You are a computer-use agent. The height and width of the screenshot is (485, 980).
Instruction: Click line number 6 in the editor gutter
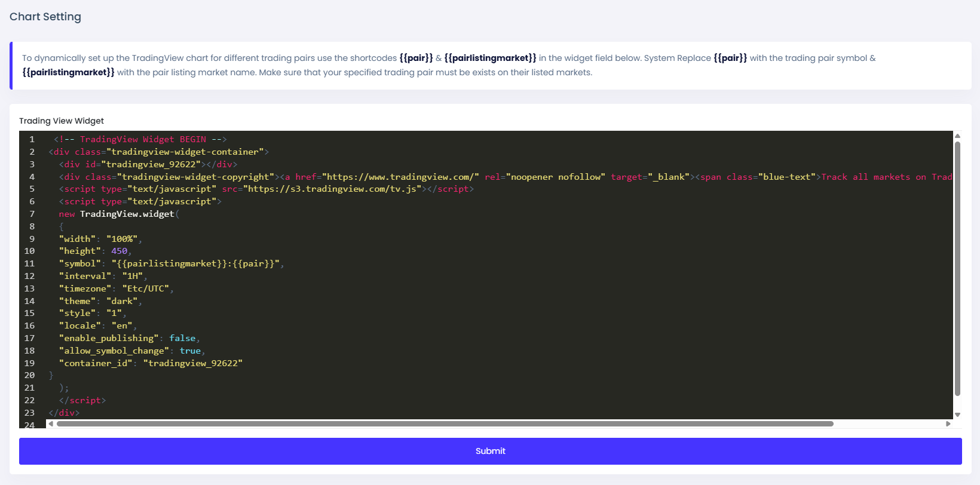[32, 201]
